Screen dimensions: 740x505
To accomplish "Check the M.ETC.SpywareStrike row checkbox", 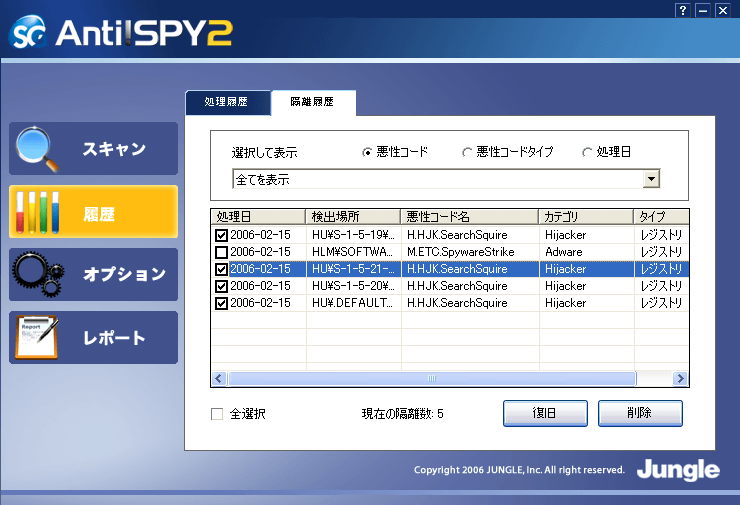I will click(221, 252).
